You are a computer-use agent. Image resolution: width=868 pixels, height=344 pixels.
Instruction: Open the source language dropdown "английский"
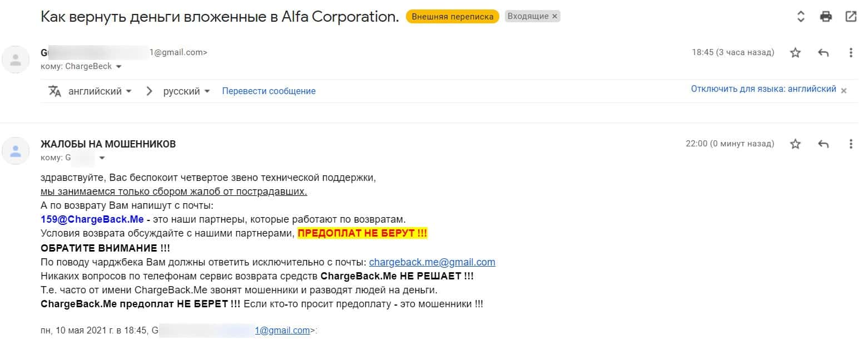[x=100, y=91]
